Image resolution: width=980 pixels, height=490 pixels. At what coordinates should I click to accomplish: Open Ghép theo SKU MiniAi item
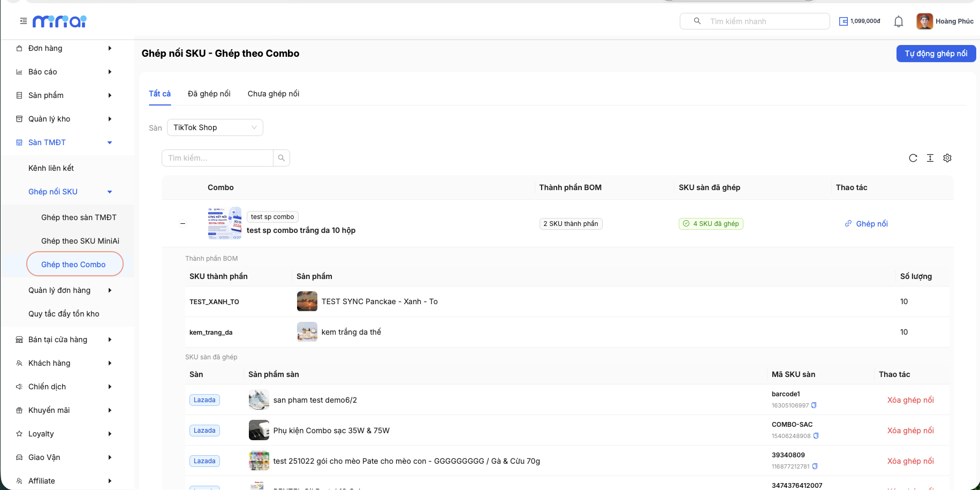tap(80, 241)
